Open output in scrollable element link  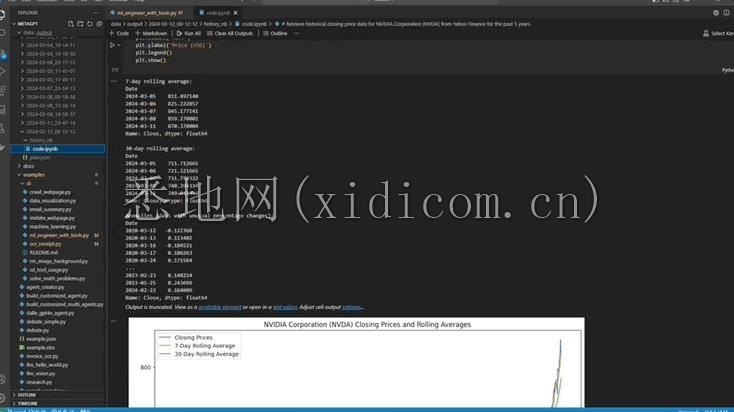[219, 307]
